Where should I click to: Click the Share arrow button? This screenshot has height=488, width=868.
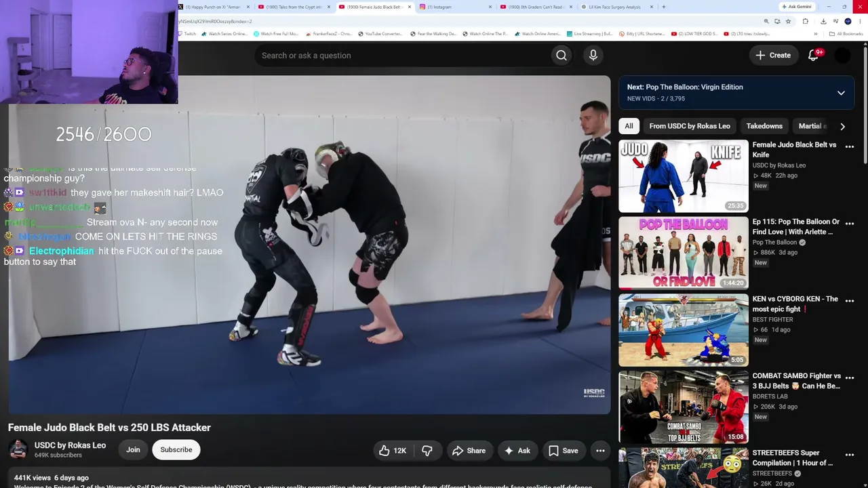[469, 451]
